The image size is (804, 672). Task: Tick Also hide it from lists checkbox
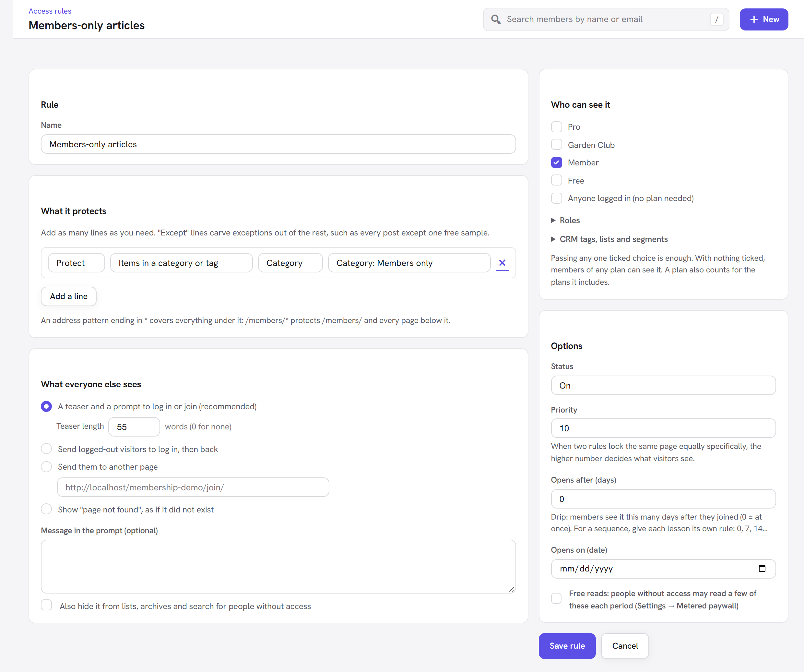click(x=47, y=606)
